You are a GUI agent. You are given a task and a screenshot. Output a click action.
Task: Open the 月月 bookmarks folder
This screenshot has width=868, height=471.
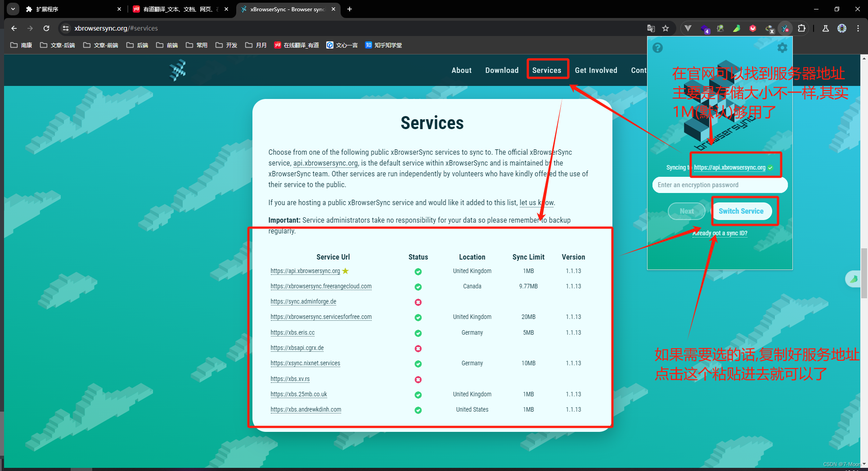(x=256, y=45)
